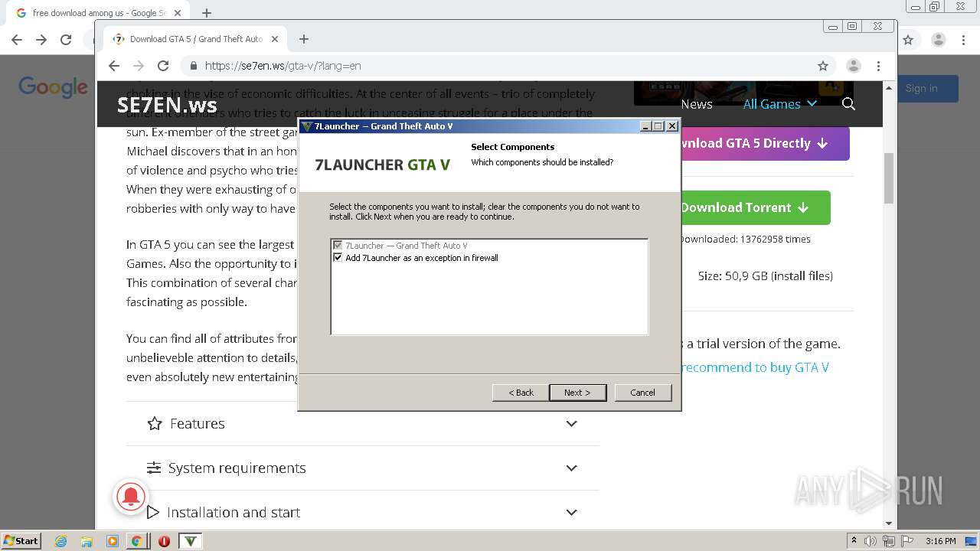This screenshot has height=551, width=980.
Task: Go forward in the front Chrome window
Action: [139, 66]
